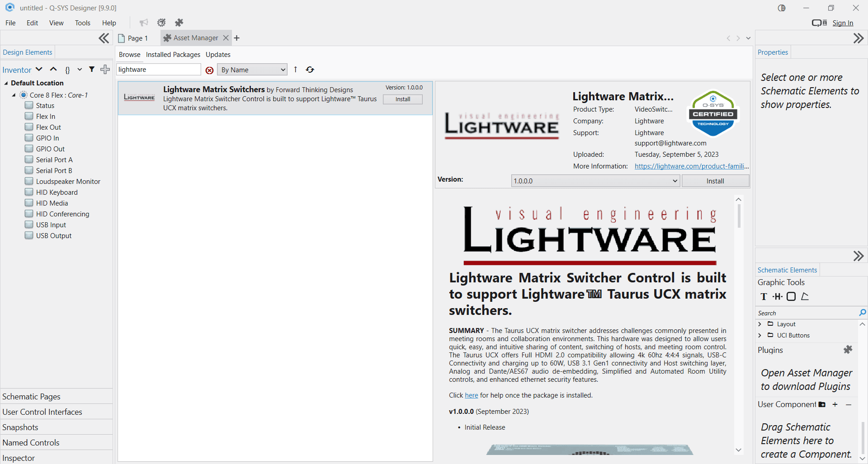Click Install button next to version dropdown
Image resolution: width=868 pixels, height=464 pixels.
(x=715, y=181)
